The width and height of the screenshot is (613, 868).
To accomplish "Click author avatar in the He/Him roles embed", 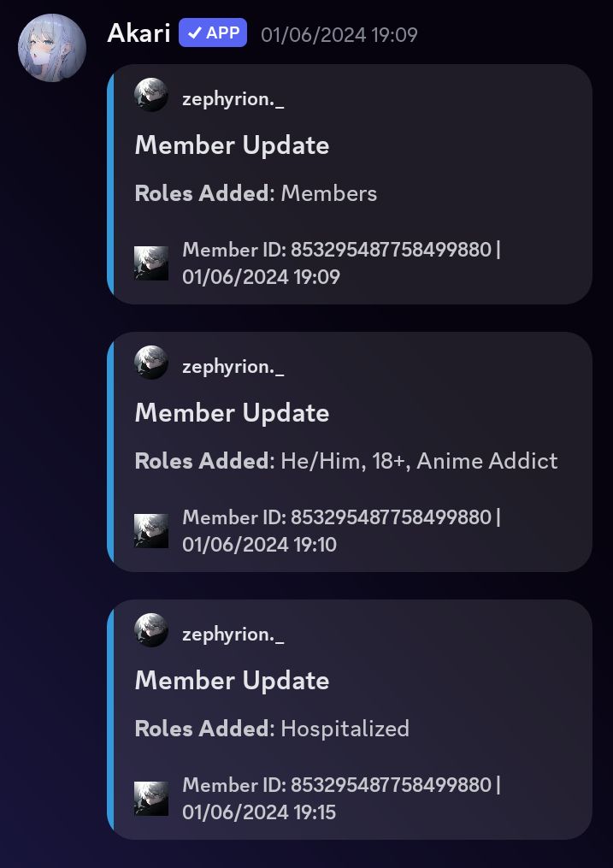I will point(151,362).
